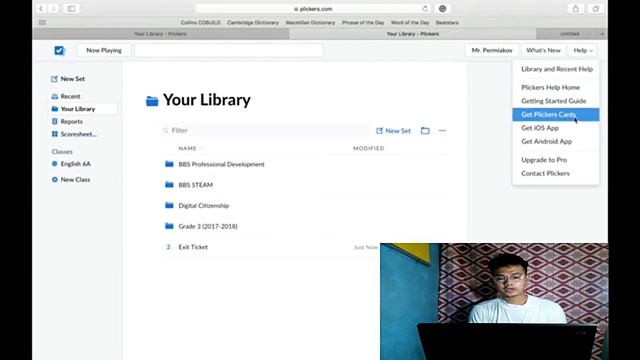Open Your Library in the sidebar
Image resolution: width=640 pixels, height=360 pixels.
pos(82,109)
